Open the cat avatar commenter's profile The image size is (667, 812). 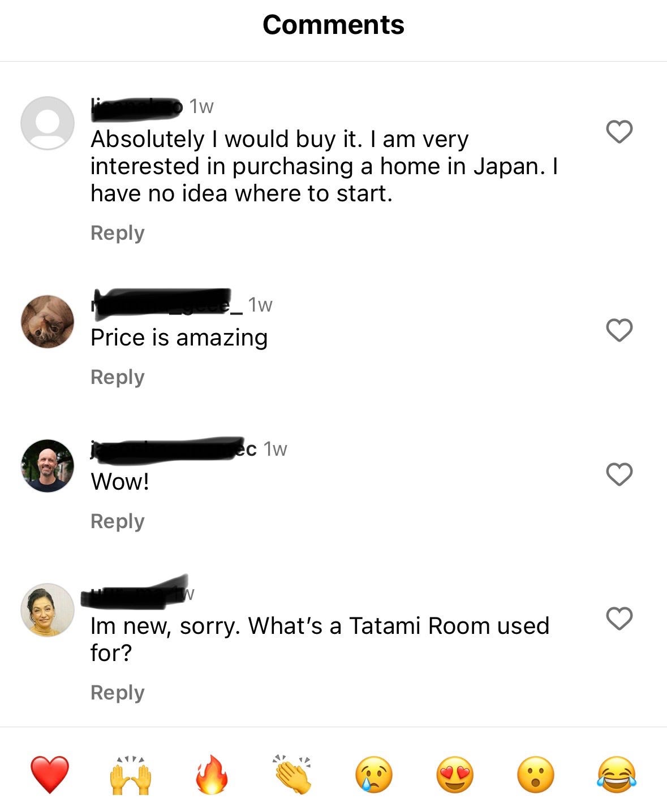click(48, 322)
